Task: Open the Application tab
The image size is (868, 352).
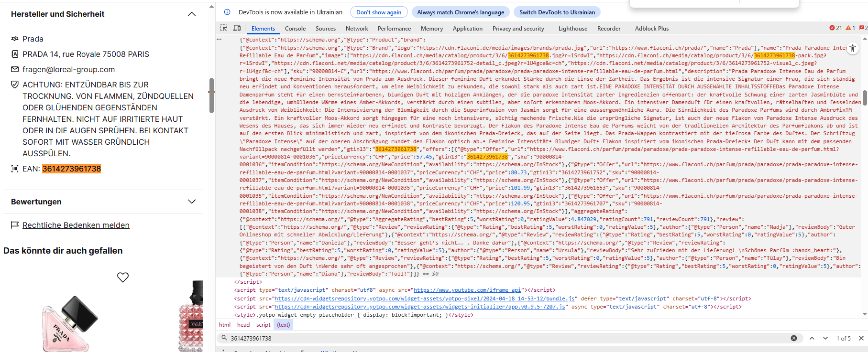Action: coord(468,29)
